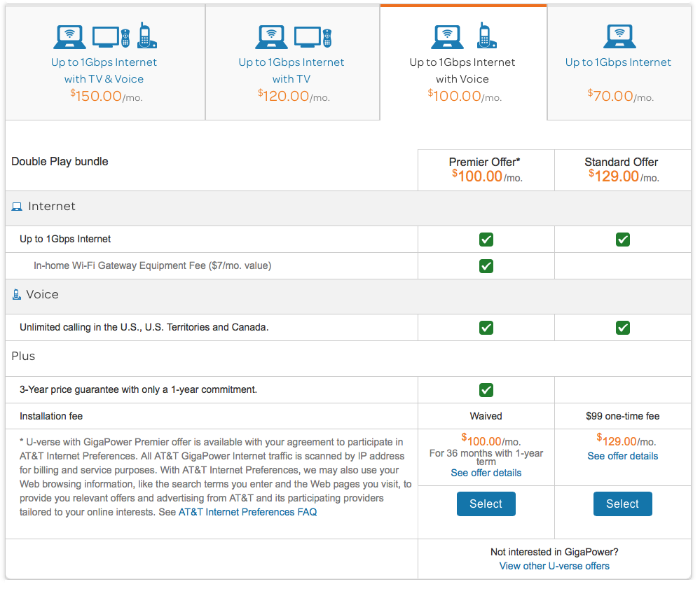The width and height of the screenshot is (700, 589).
Task: Click the phone icon next to the Voice section
Action: (17, 294)
